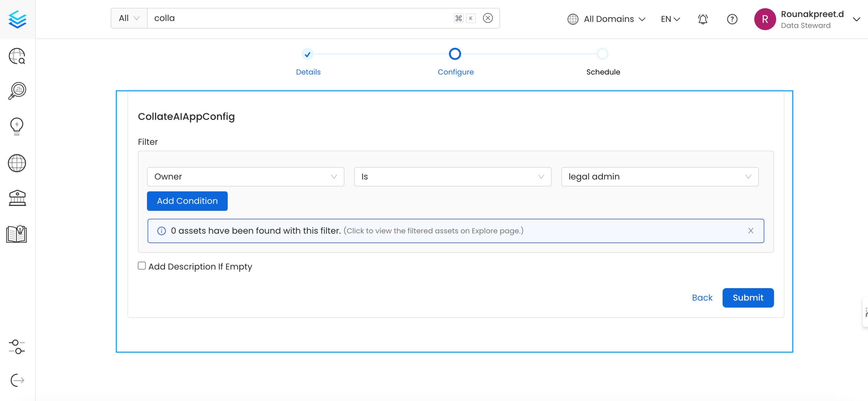Clear the search field with the X icon
868x401 pixels.
tap(488, 18)
